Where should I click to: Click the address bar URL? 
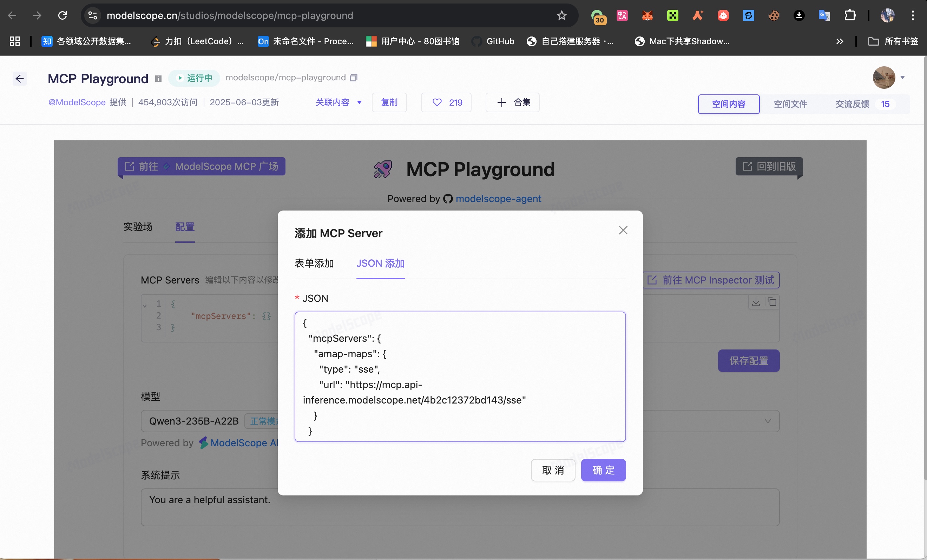[x=230, y=15]
